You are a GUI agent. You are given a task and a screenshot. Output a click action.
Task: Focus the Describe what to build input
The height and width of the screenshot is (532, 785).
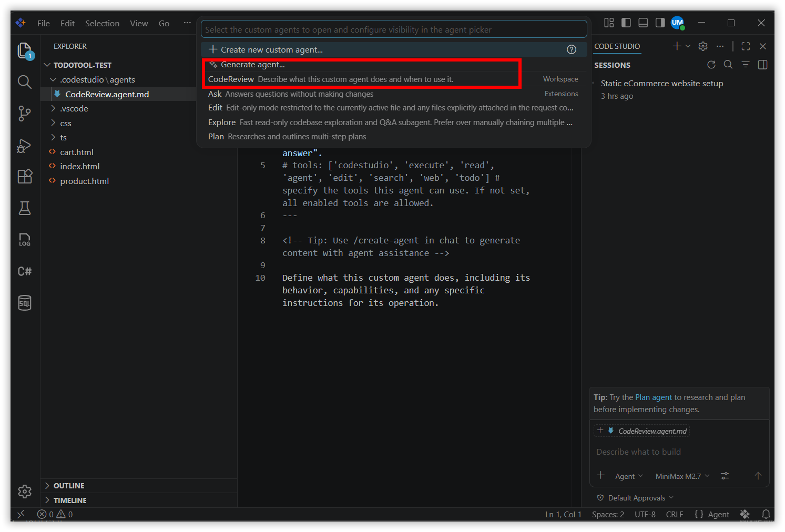[679, 452]
